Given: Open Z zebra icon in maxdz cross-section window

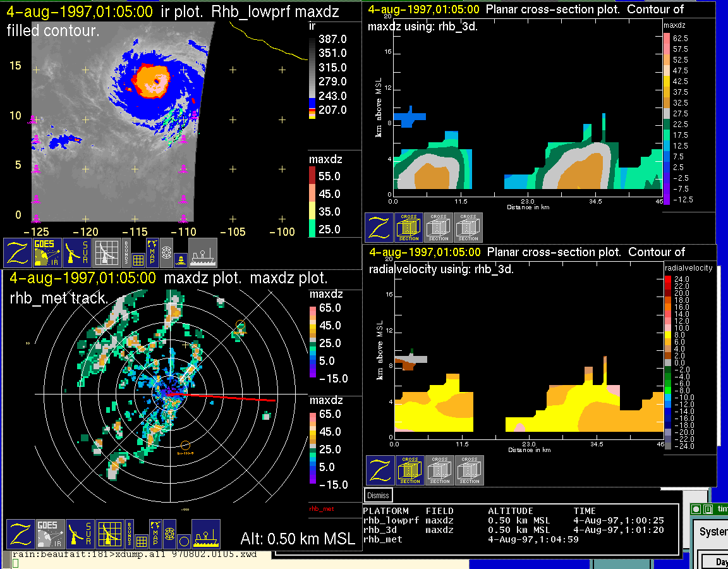Looking at the screenshot, I should tap(379, 228).
